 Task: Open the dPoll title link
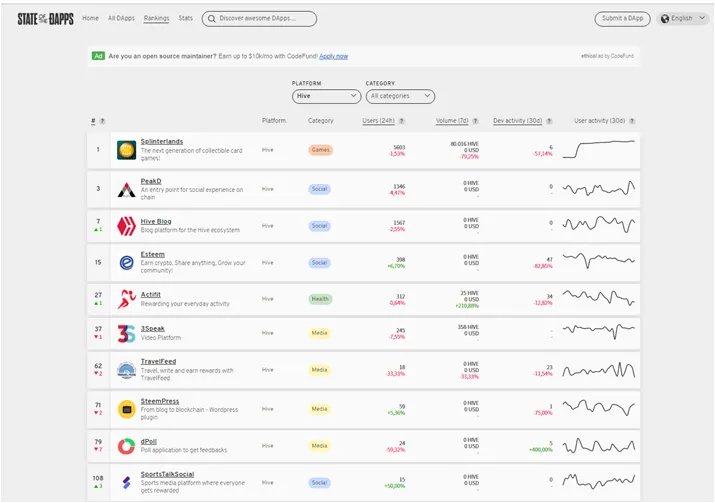[149, 441]
